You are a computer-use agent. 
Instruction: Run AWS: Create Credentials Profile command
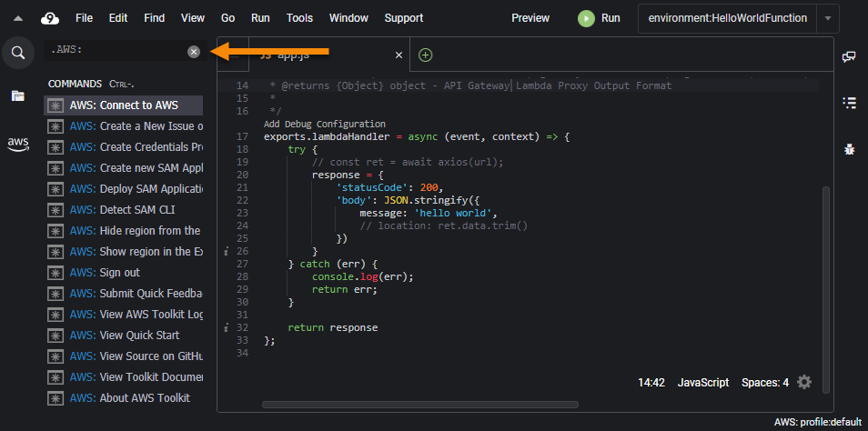pyautogui.click(x=124, y=147)
